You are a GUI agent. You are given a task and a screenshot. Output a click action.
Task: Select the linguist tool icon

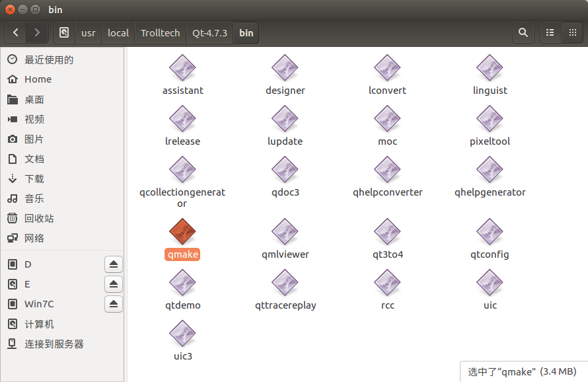point(490,67)
